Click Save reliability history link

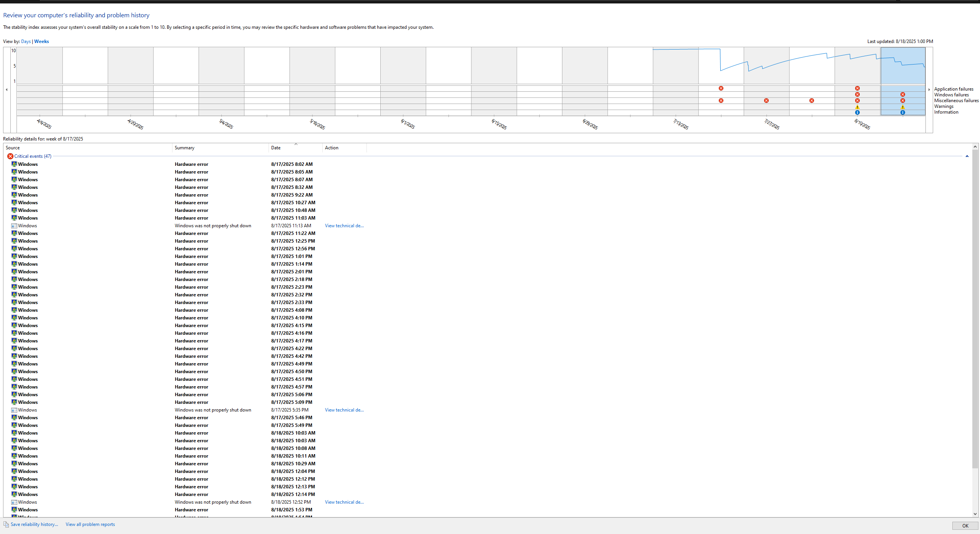pos(34,524)
